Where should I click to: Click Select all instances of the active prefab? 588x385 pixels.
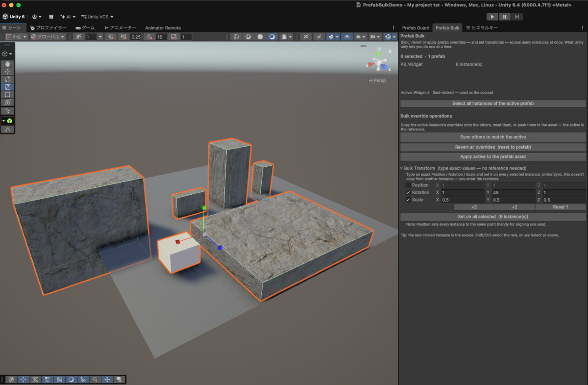tap(493, 103)
